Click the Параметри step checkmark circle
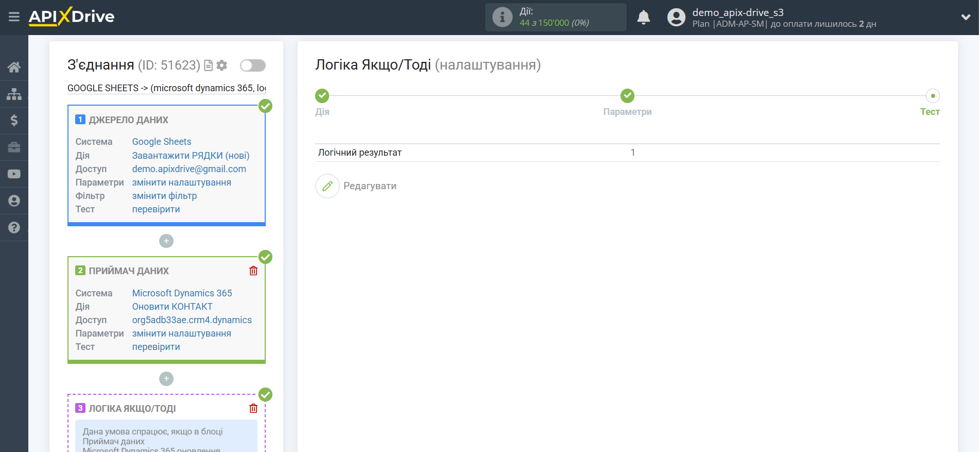This screenshot has height=452, width=980. (x=627, y=96)
